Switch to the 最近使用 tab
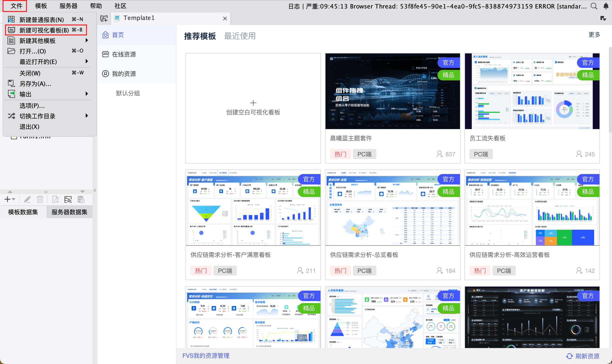The height and width of the screenshot is (364, 612). pyautogui.click(x=239, y=36)
